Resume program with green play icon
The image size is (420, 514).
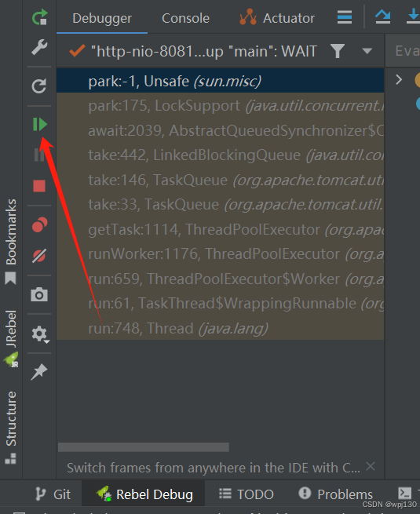point(40,125)
